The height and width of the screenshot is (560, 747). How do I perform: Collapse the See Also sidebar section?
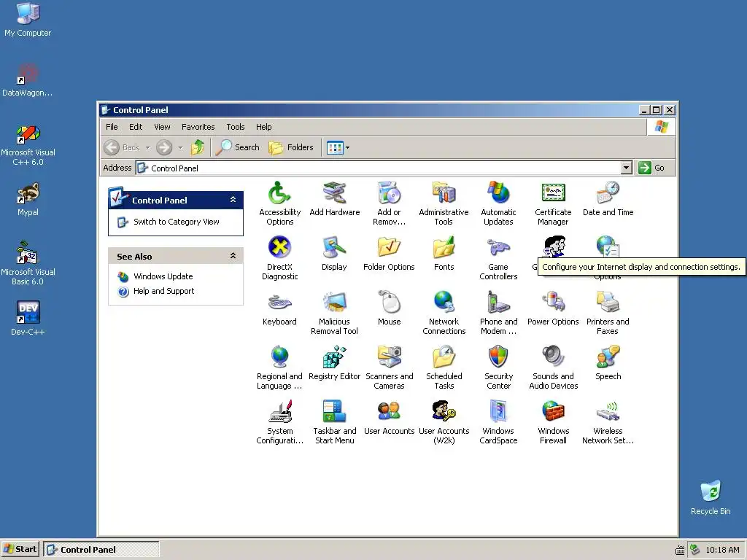coord(233,256)
